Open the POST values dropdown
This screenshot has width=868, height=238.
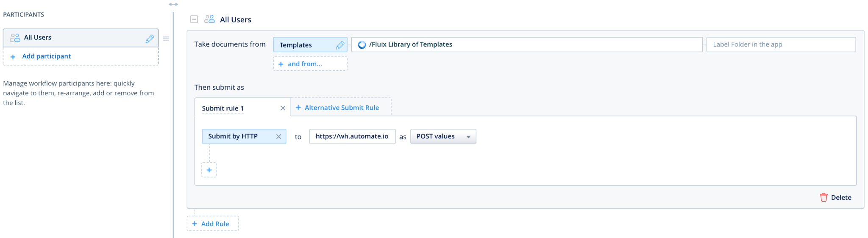click(x=443, y=136)
